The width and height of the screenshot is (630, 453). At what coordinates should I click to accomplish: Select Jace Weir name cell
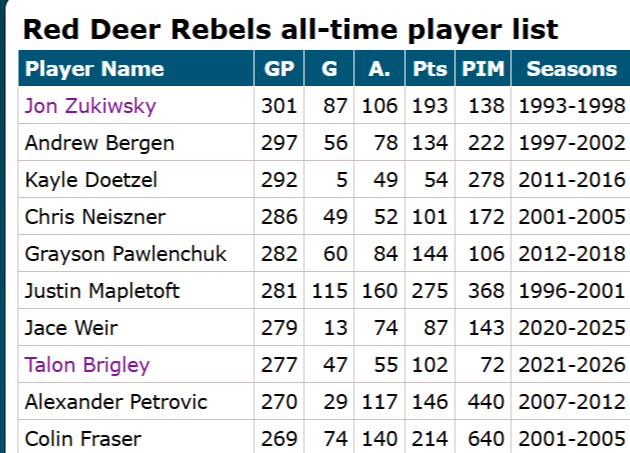pyautogui.click(x=69, y=328)
